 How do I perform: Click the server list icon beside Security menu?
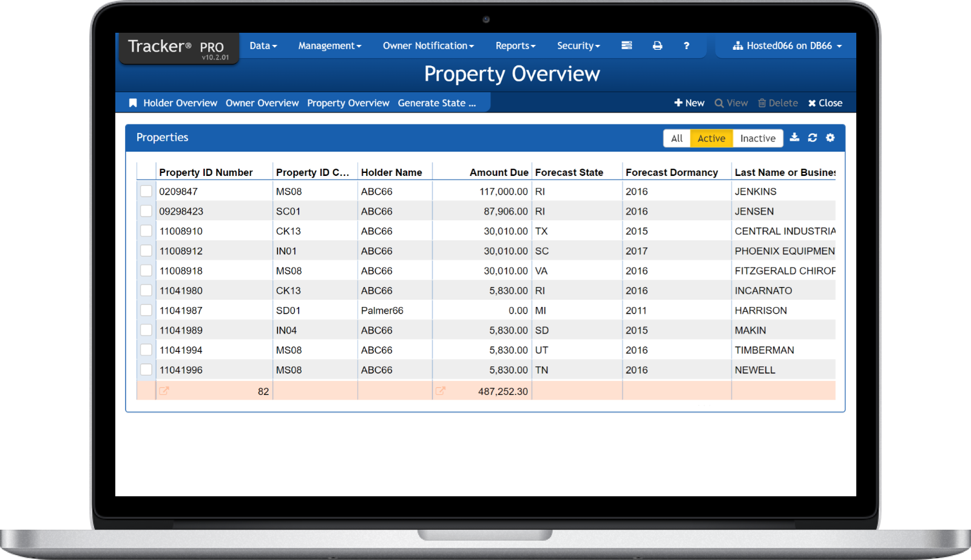627,46
